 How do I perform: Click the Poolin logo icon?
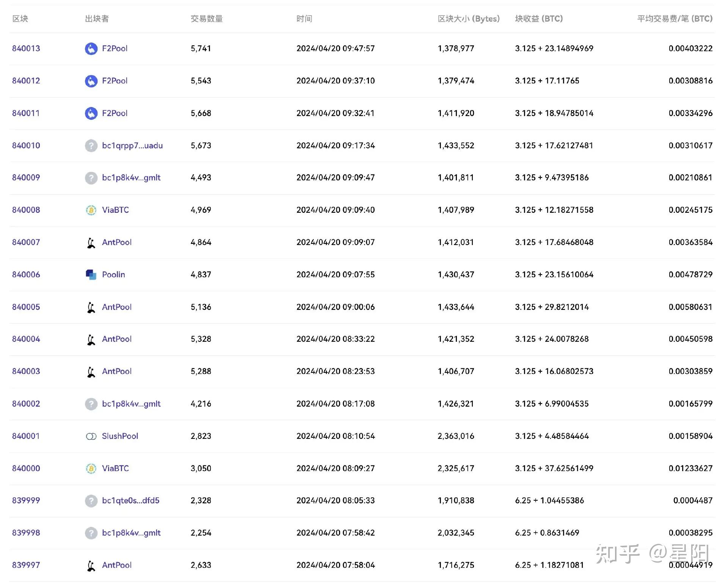coord(91,275)
